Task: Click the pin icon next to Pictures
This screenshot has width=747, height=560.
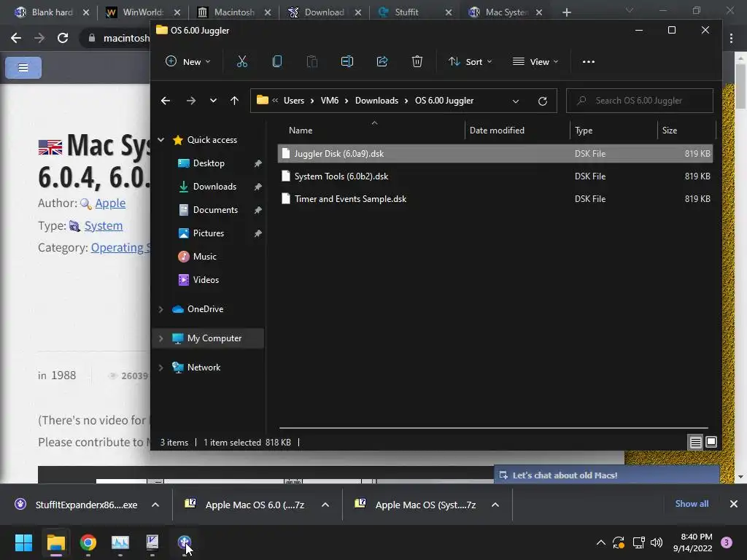Action: (x=258, y=233)
